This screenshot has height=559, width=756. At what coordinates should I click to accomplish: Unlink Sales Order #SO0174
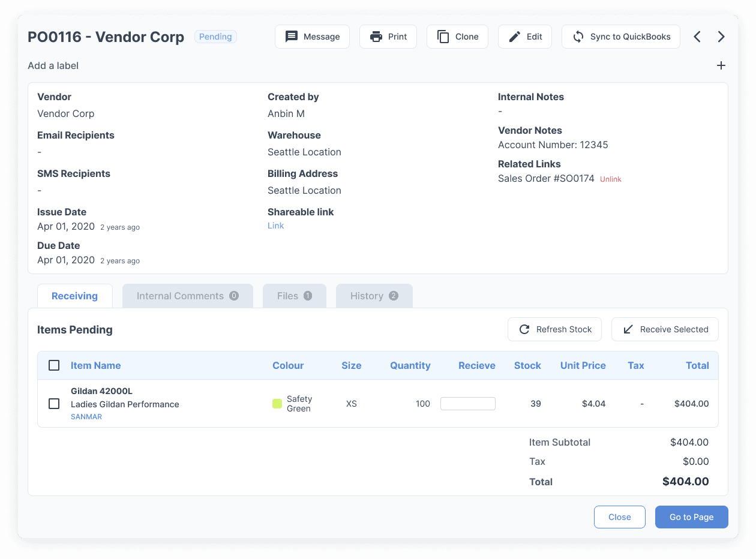(610, 179)
